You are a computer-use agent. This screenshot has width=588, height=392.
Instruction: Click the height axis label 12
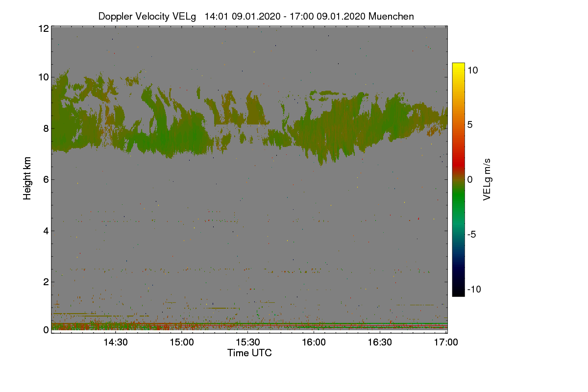(x=43, y=28)
